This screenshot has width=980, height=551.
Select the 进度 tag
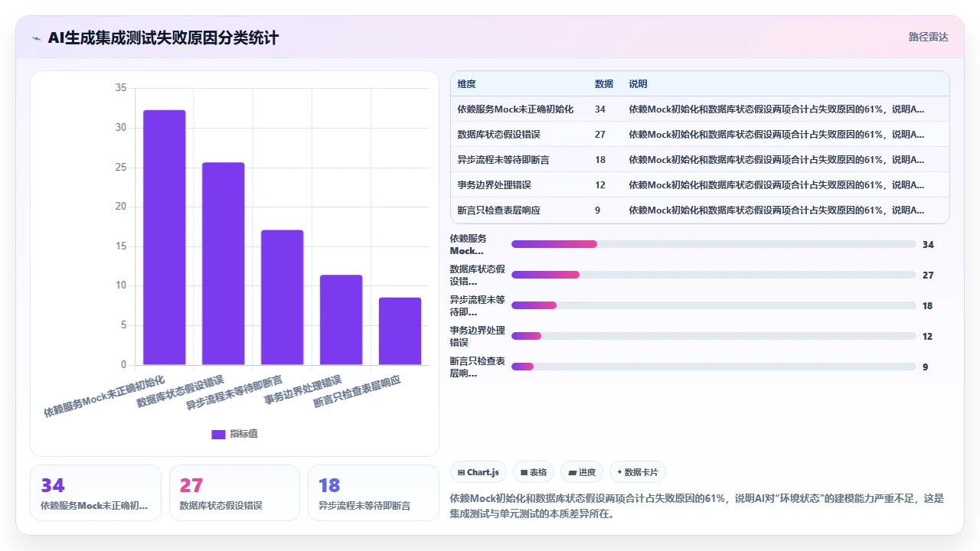click(x=582, y=472)
